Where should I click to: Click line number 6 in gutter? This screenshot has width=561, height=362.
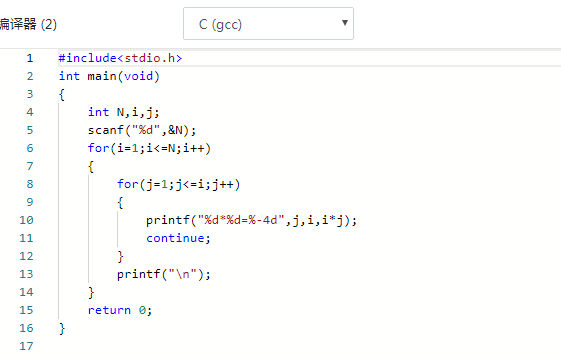pyautogui.click(x=30, y=148)
